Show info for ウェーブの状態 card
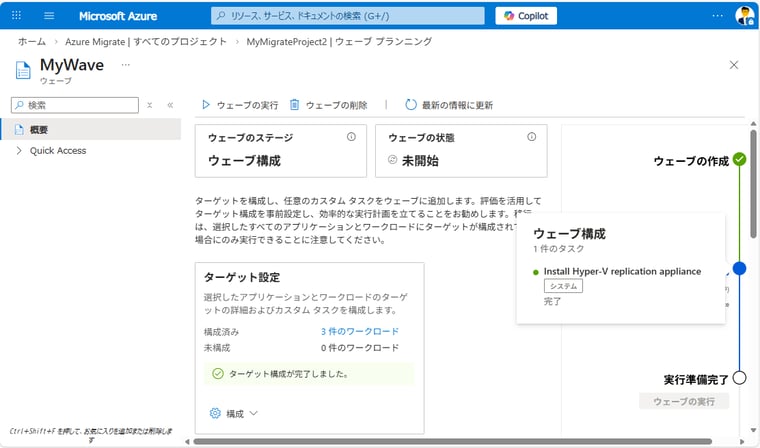The width and height of the screenshot is (760, 448). [532, 137]
